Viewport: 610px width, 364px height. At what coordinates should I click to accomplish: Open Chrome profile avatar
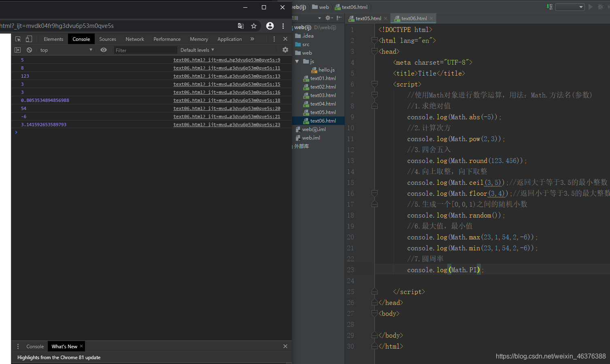point(270,26)
